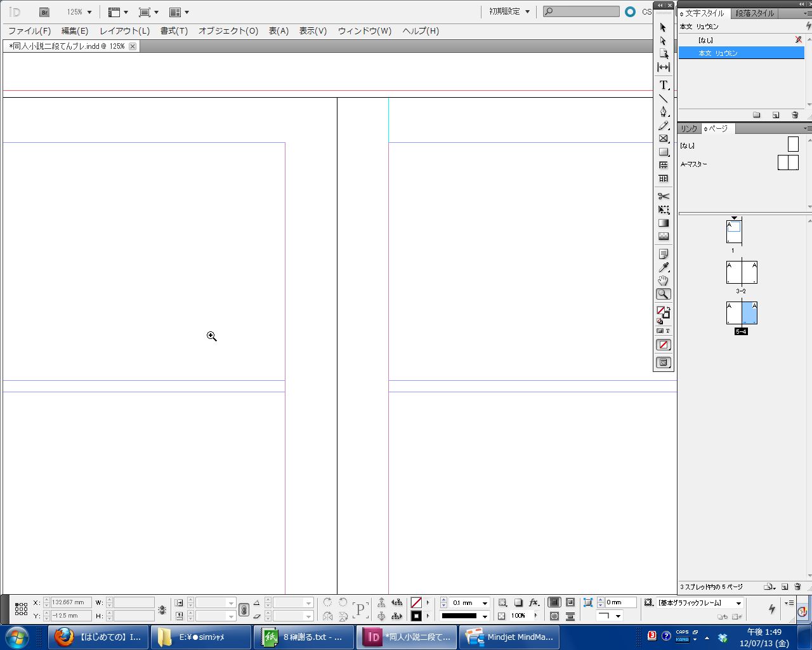Click the Quick Apply lightning button
This screenshot has width=812, height=650.
(771, 609)
